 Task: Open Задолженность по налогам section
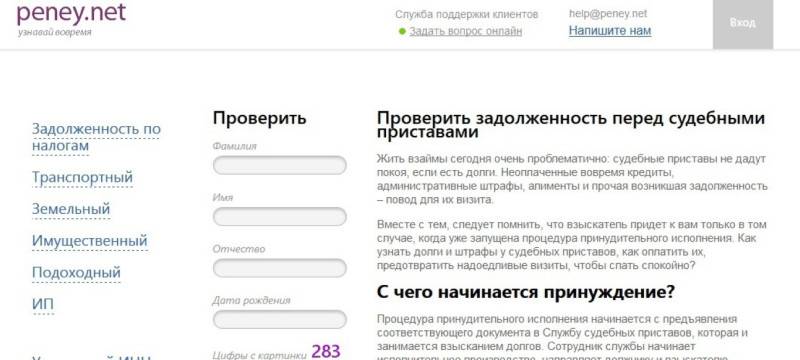pos(96,138)
